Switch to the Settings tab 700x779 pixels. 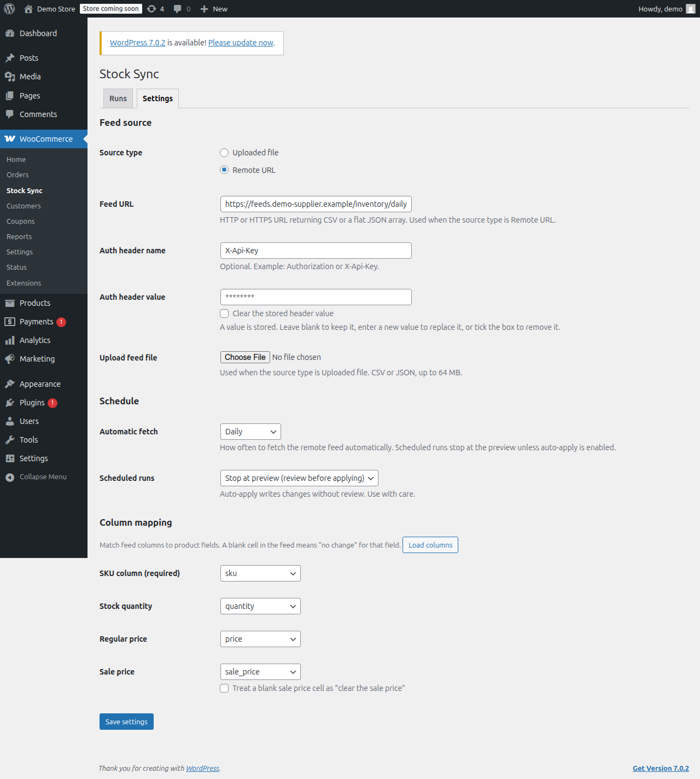tap(157, 98)
